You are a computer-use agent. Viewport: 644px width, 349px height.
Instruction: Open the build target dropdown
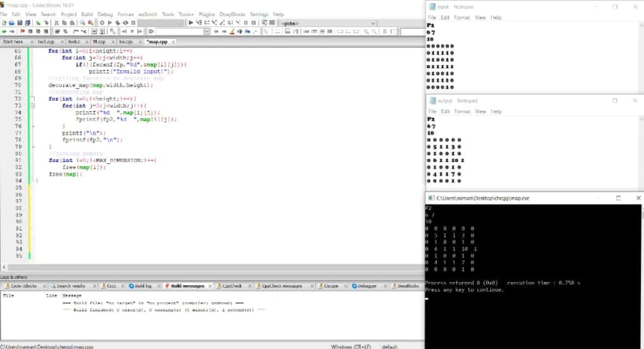point(161,23)
